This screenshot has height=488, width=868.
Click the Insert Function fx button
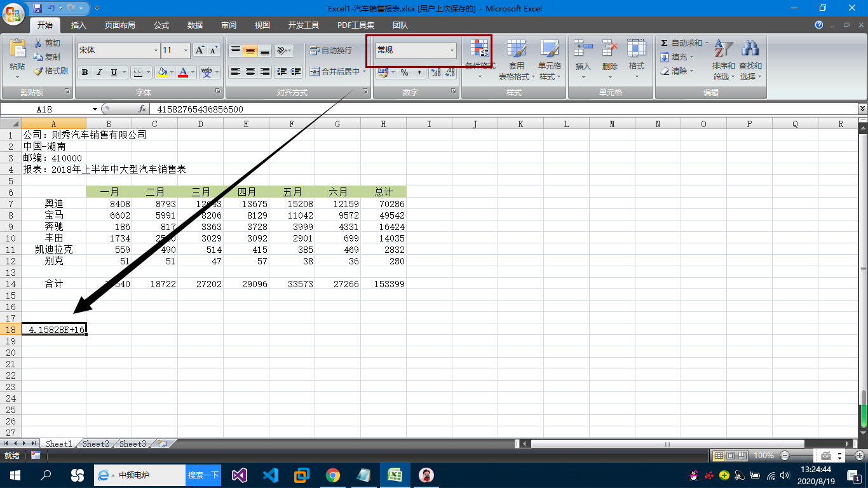click(142, 109)
